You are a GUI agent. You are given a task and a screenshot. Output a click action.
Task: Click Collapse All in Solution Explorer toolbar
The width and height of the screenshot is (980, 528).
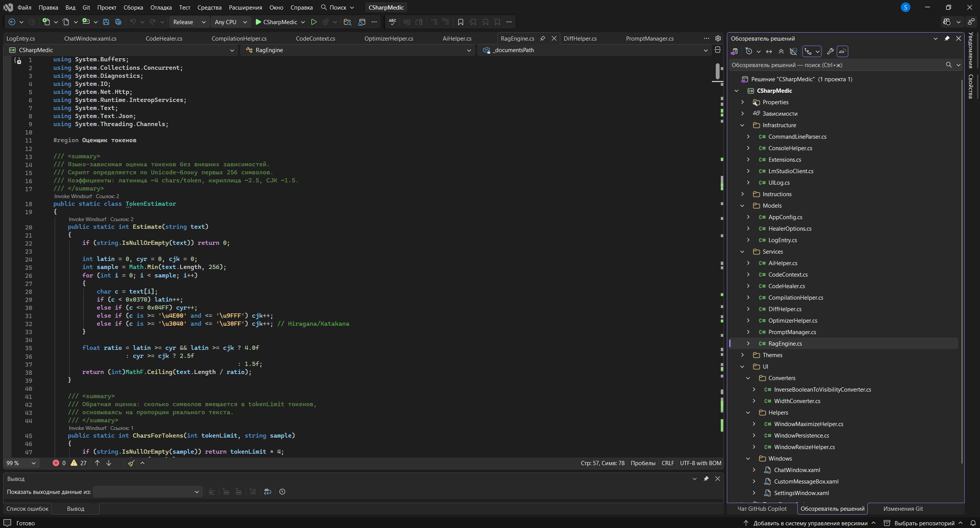[781, 51]
